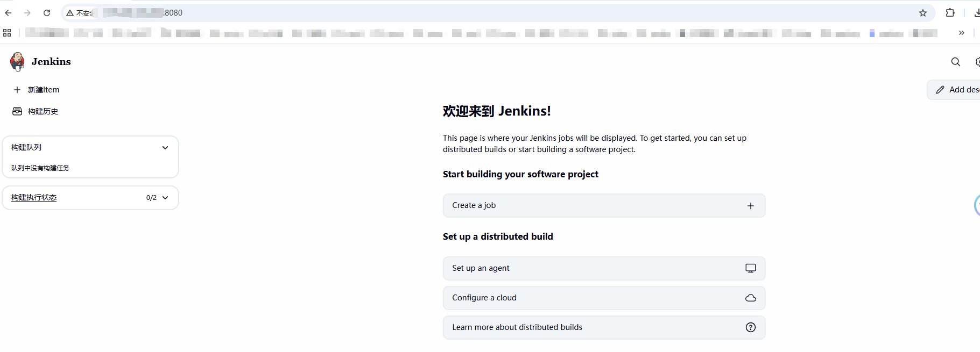980x352 pixels.
Task: Click the Start building your software project heading
Action: (x=520, y=174)
